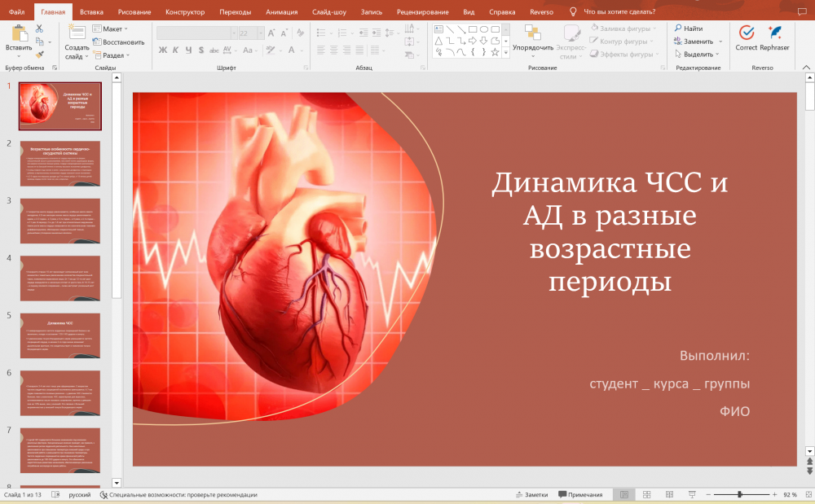Image resolution: width=815 pixels, height=504 pixels.
Task: Click the Найти search icon
Action: click(x=689, y=28)
